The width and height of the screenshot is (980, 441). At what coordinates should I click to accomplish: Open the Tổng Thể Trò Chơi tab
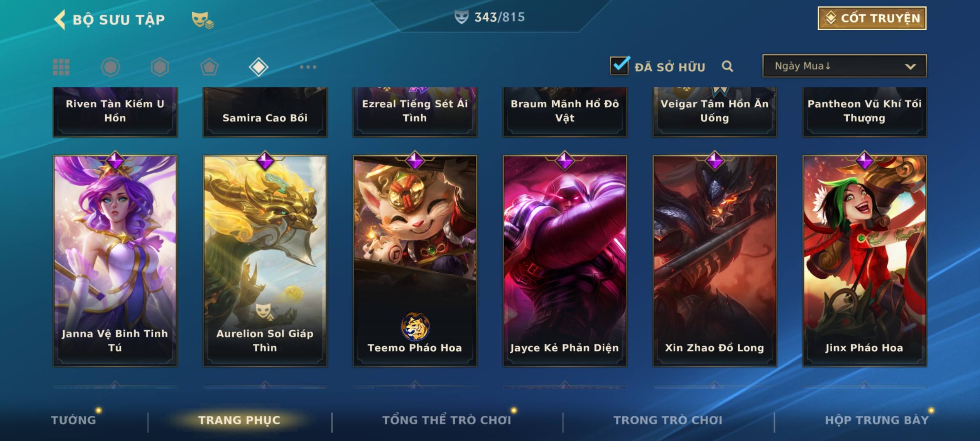[x=447, y=420]
